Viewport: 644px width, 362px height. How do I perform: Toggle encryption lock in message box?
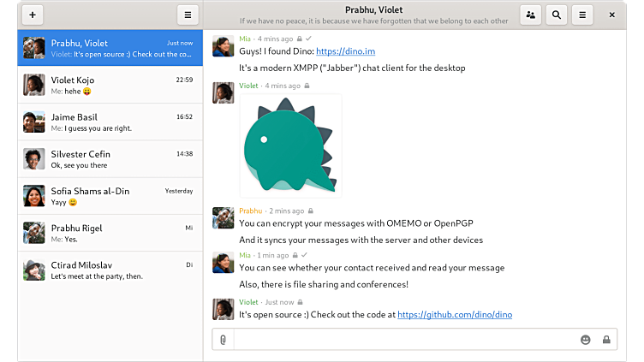[606, 340]
